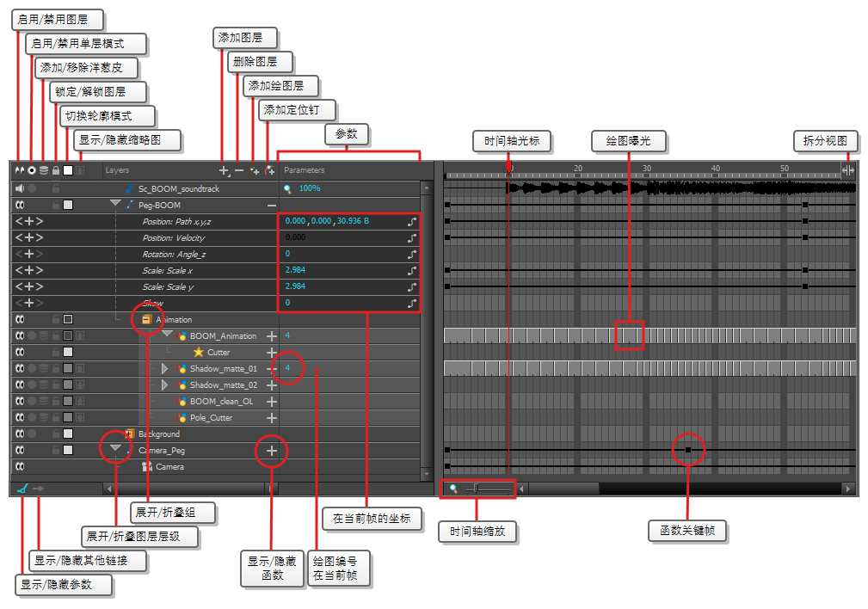Select the BOOM_clean_OL layer
868x609 pixels.
click(x=222, y=401)
